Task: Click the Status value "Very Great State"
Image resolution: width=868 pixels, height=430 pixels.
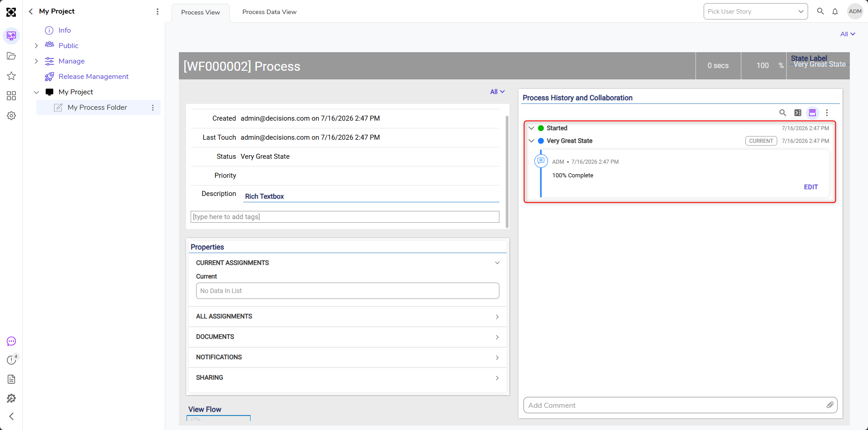Action: (265, 156)
